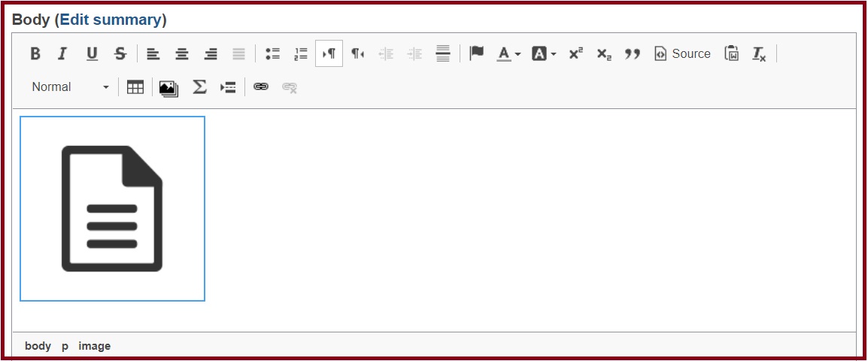868x361 pixels.
Task: Toggle bold formatting
Action: (35, 53)
